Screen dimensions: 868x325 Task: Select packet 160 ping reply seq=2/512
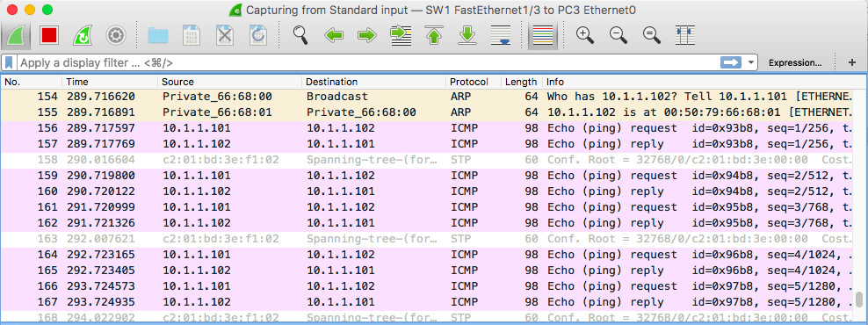click(x=426, y=191)
